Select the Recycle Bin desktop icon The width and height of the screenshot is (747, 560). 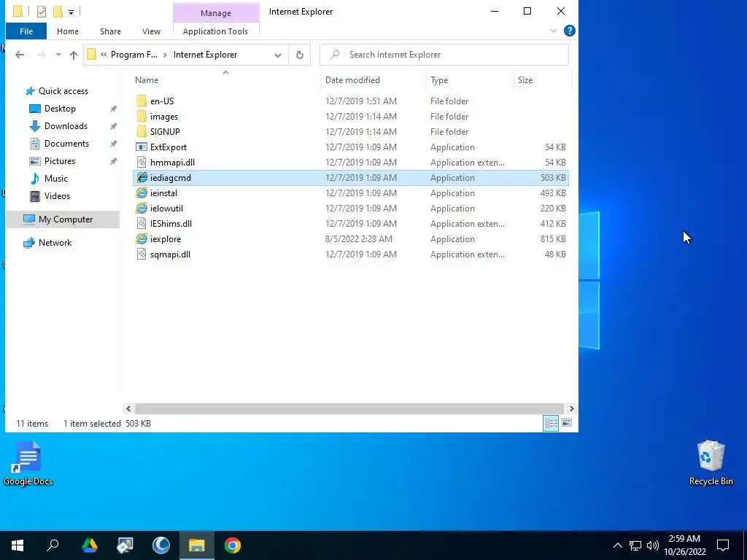tap(711, 463)
